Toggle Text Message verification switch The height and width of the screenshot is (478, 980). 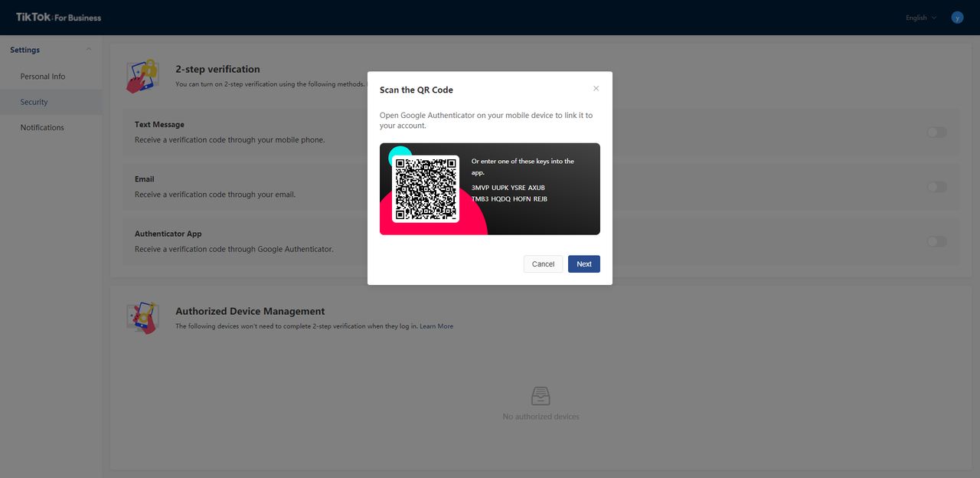click(x=936, y=133)
